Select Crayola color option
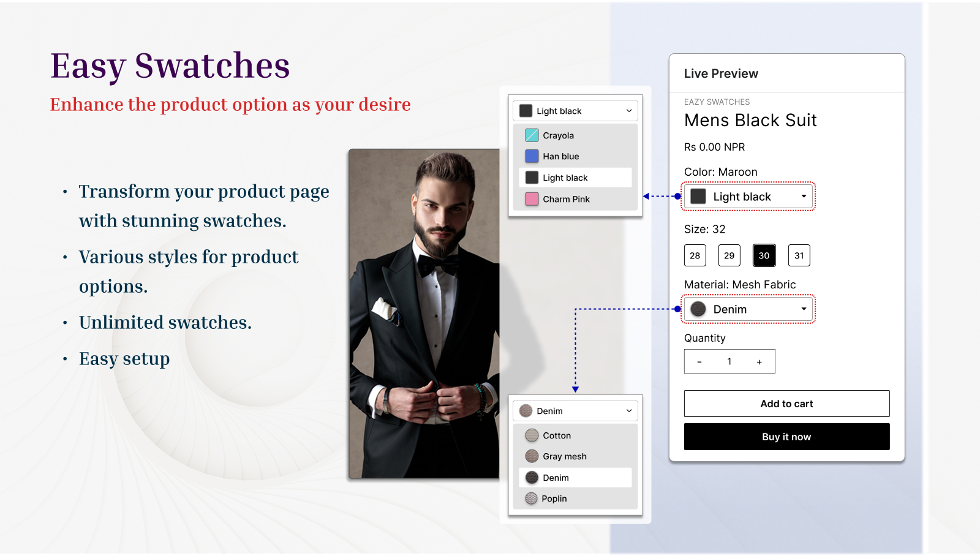The image size is (980, 556). click(575, 135)
